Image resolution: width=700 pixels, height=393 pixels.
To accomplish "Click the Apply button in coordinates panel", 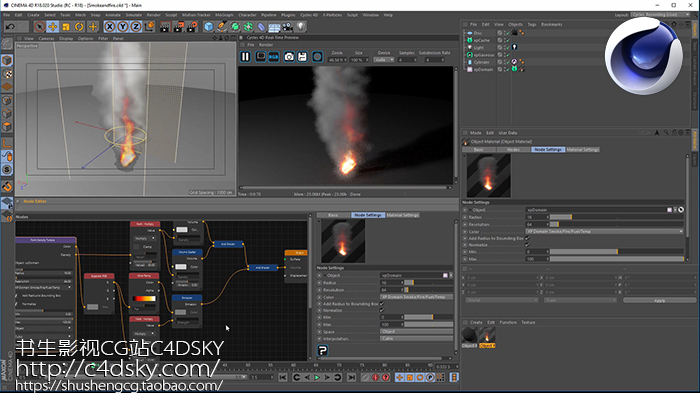I will tap(659, 301).
